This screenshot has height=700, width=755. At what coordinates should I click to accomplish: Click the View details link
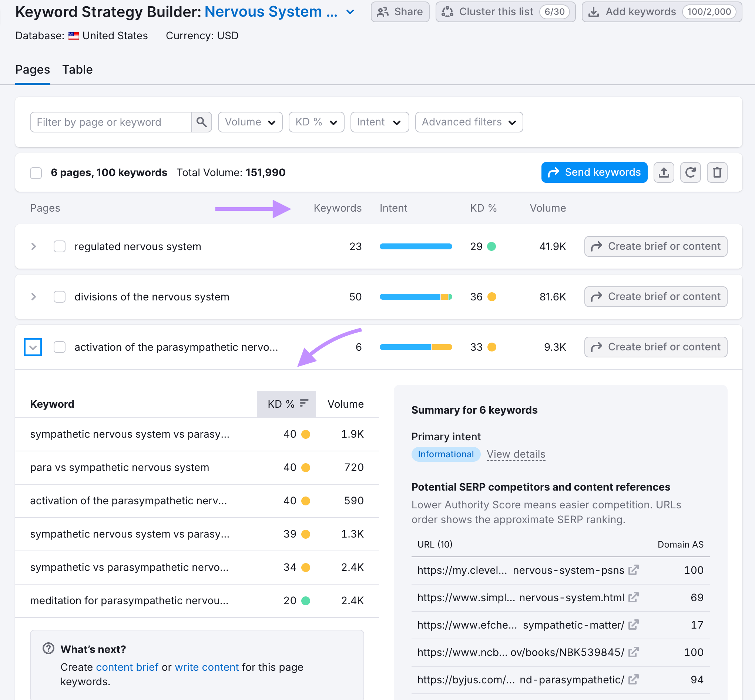(x=516, y=454)
